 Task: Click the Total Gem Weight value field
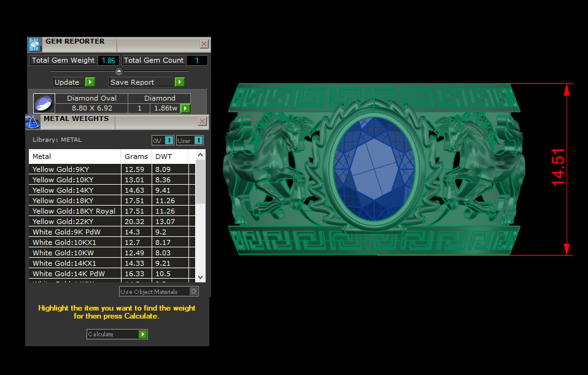(108, 61)
